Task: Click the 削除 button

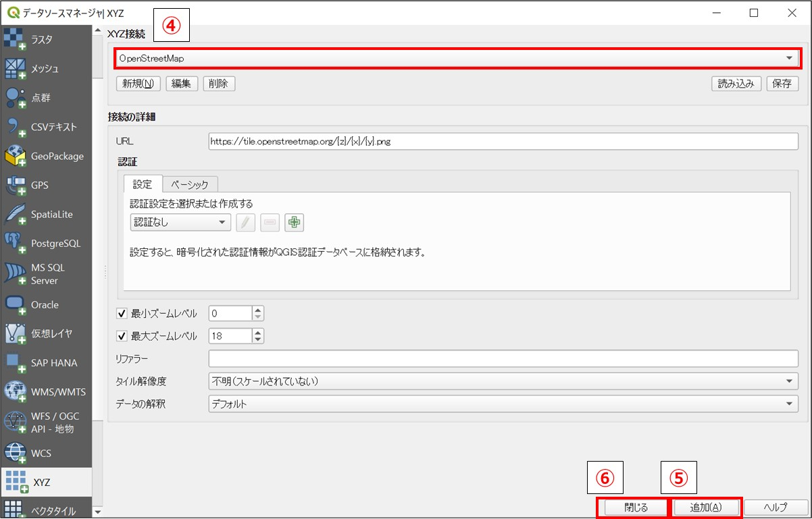Action: tap(219, 84)
